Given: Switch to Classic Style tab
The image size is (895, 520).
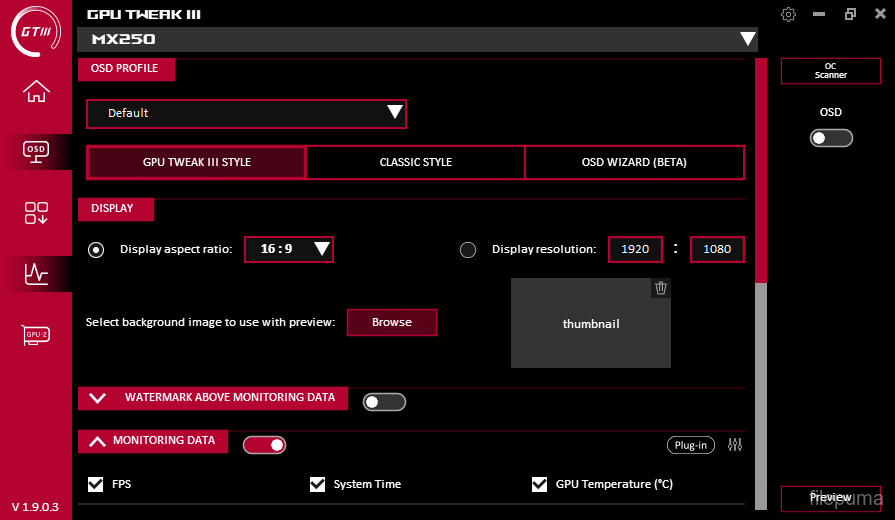Looking at the screenshot, I should 415,162.
